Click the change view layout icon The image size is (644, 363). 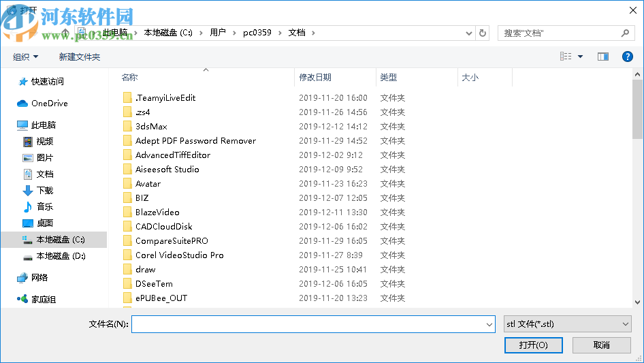pyautogui.click(x=566, y=57)
